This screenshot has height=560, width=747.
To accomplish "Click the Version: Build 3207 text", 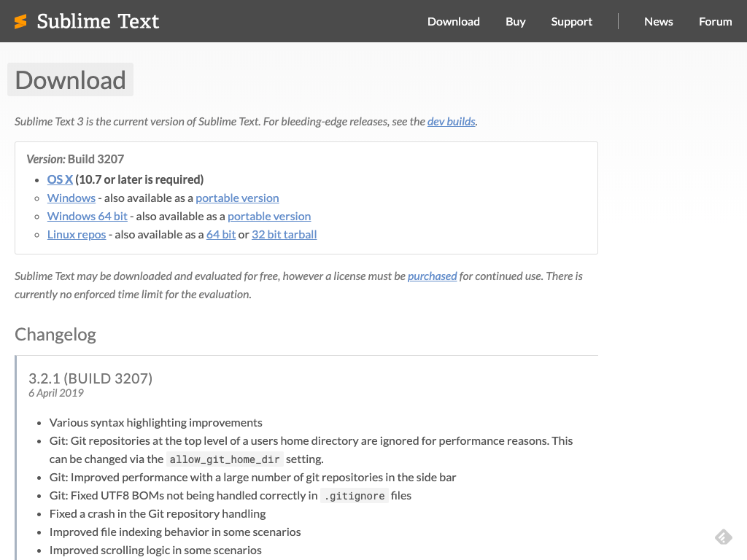I will click(x=75, y=159).
